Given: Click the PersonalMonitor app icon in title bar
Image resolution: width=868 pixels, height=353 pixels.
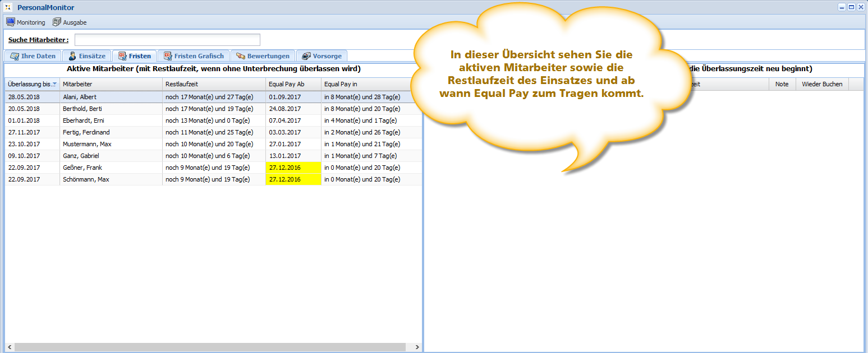Looking at the screenshot, I should pos(8,7).
